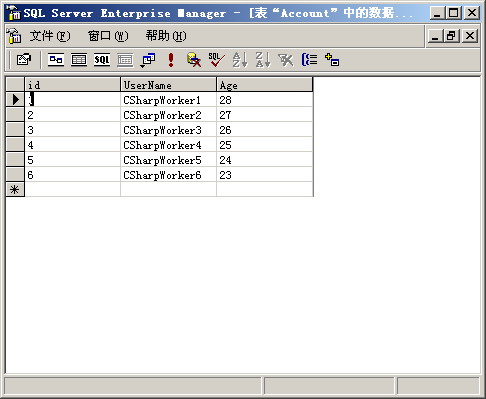Click the Age cell 26

click(265, 130)
